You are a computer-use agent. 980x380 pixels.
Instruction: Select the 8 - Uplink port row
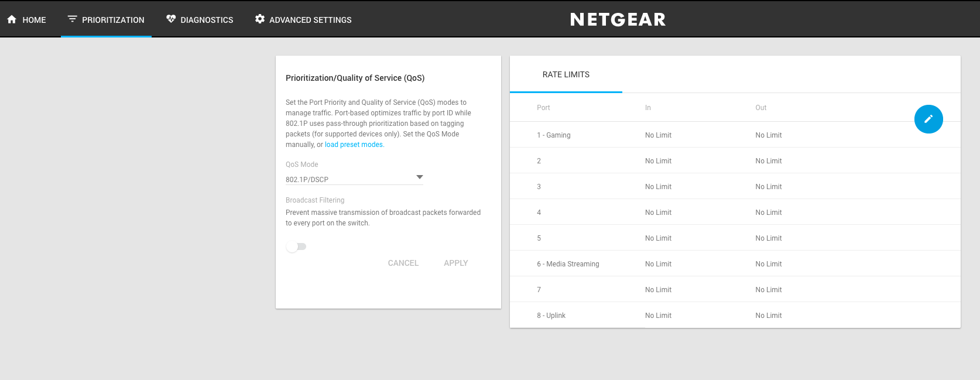point(735,315)
